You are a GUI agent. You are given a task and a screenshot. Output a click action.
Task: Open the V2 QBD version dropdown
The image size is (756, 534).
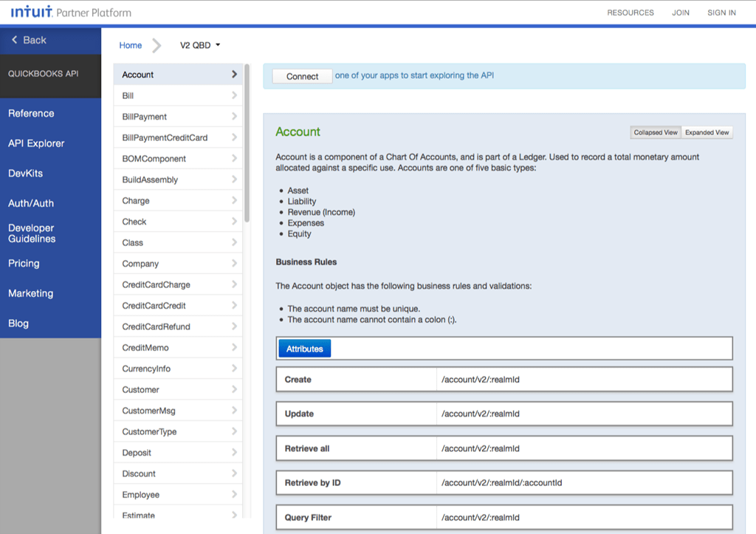[200, 45]
